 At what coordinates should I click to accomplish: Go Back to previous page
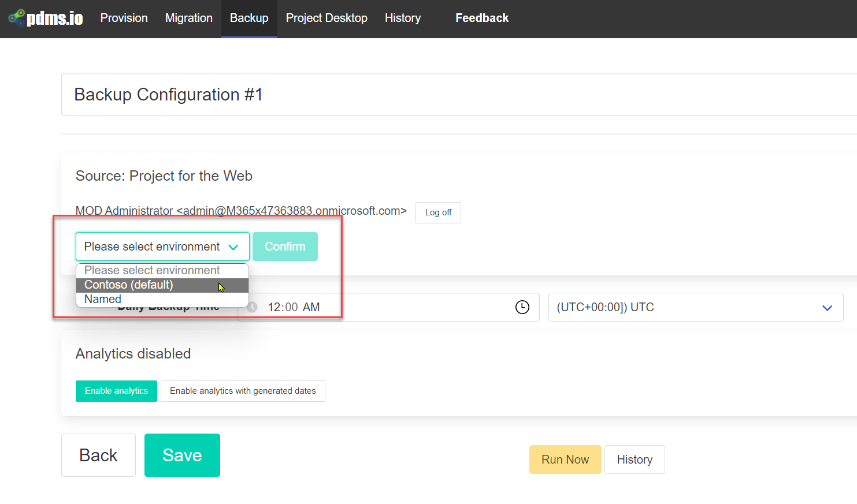[98, 455]
